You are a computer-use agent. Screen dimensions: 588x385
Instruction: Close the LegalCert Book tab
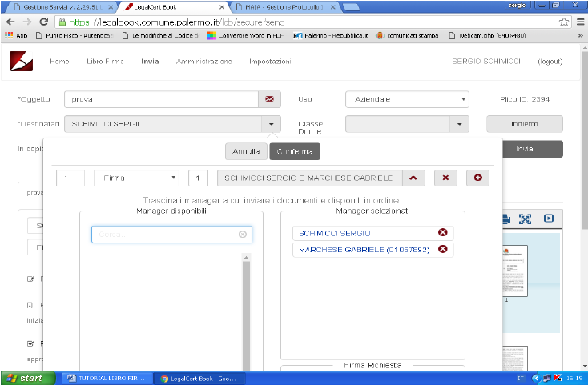(x=222, y=7)
